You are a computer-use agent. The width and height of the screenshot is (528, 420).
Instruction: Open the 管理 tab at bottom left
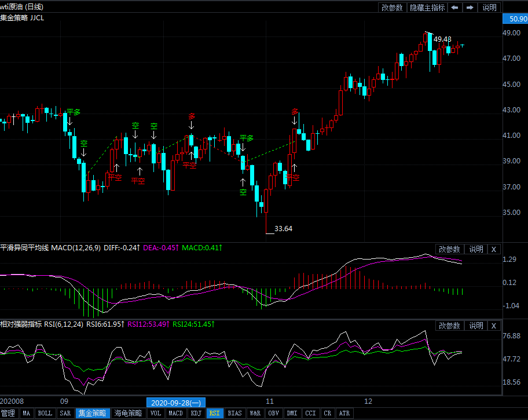[x=8, y=414]
